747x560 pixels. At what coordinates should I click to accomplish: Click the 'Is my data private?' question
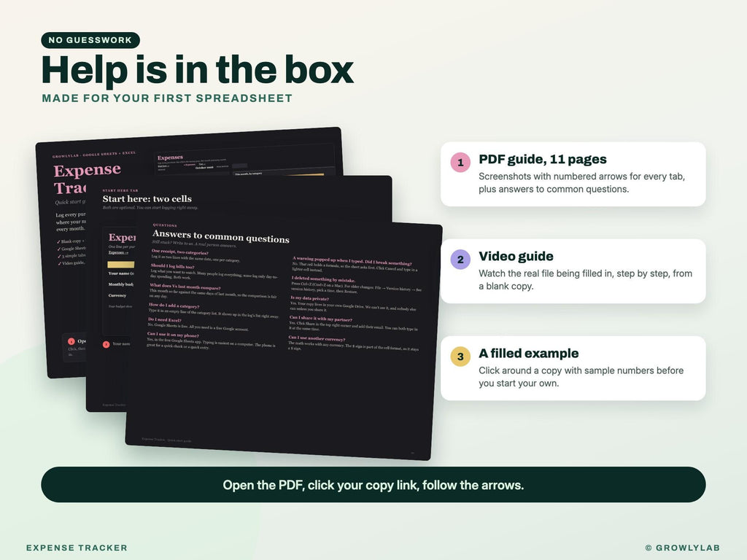[309, 298]
